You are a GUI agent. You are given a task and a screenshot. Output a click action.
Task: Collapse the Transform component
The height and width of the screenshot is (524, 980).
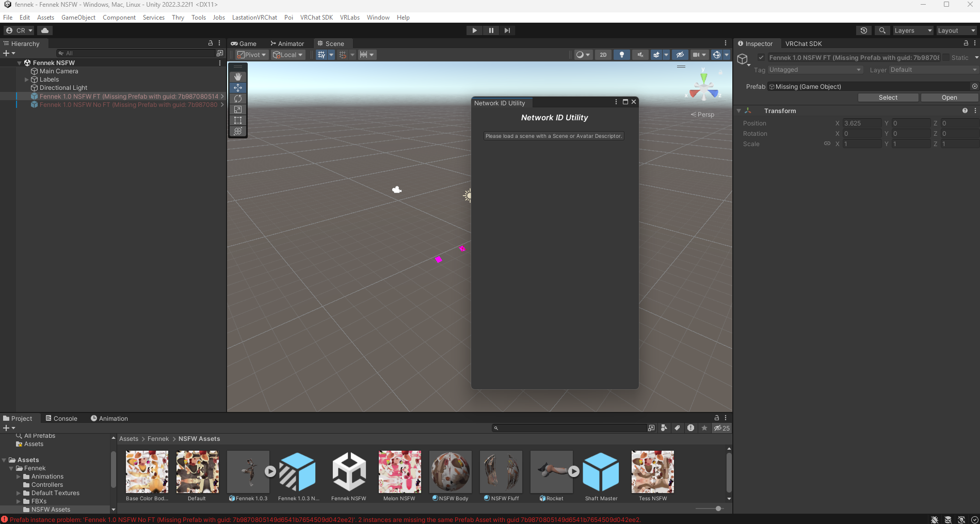(739, 111)
